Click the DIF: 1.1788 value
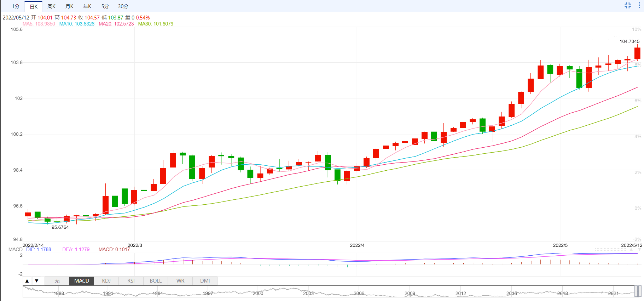644x301 pixels. point(39,249)
